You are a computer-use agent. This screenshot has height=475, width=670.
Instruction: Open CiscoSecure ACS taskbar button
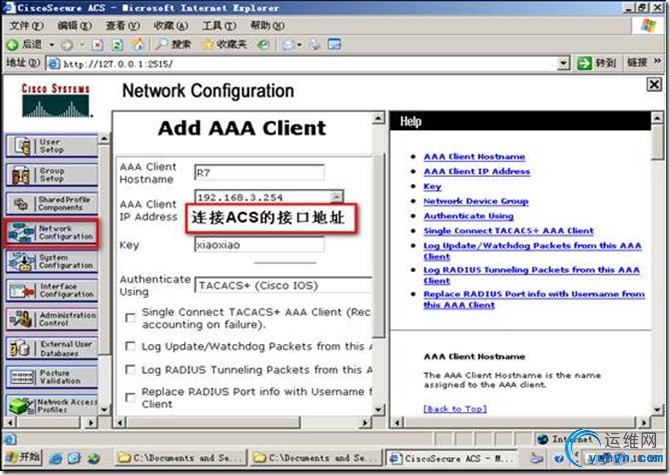point(451,458)
